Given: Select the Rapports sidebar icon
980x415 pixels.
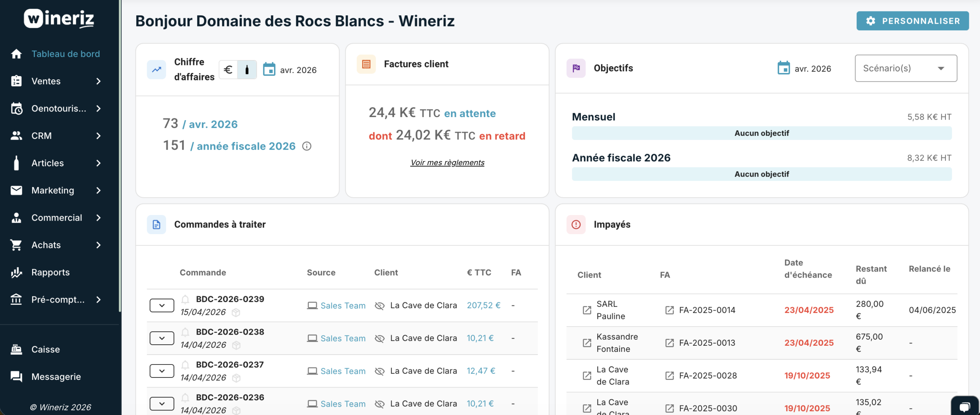Looking at the screenshot, I should pyautogui.click(x=16, y=272).
